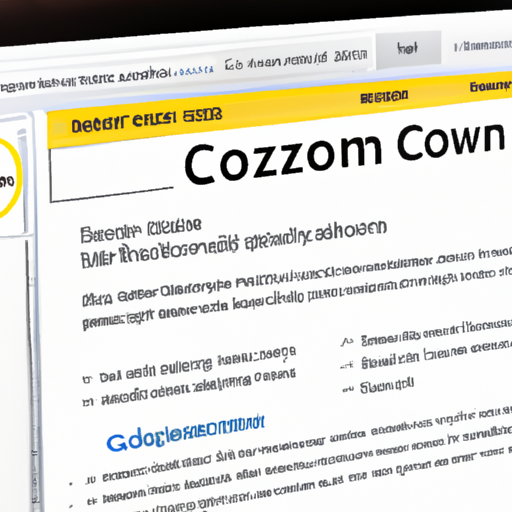Image resolution: width=512 pixels, height=512 pixels.
Task: Click the second square bullet in the left list
Action: pos(88,402)
